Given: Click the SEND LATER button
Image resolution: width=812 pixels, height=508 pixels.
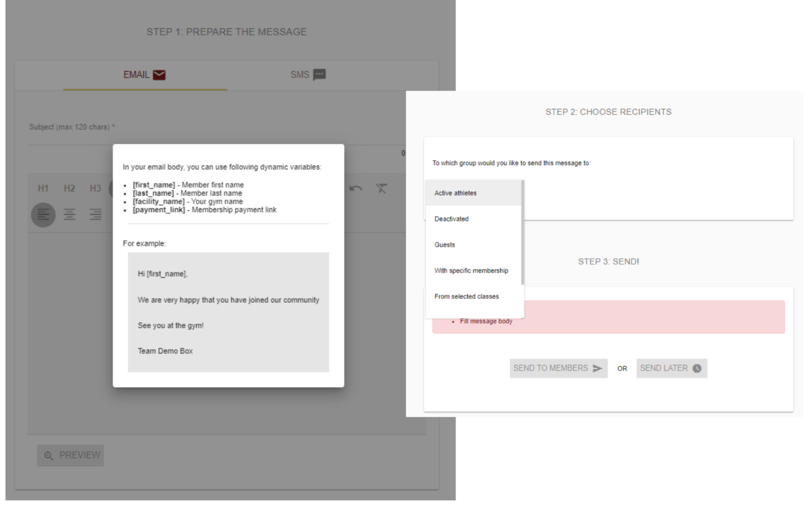Looking at the screenshot, I should pos(671,368).
